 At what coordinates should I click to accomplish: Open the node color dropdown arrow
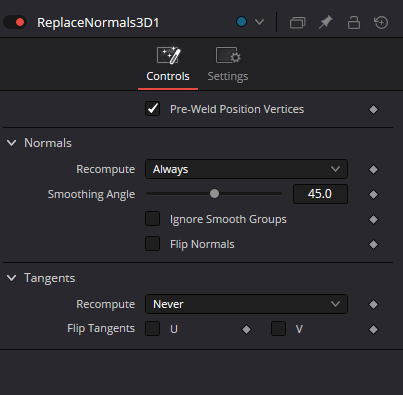(x=259, y=22)
